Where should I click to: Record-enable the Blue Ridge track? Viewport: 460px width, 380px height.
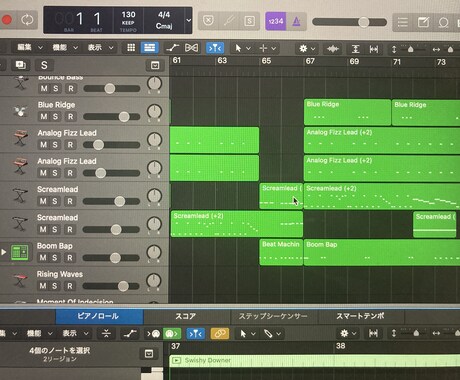70,117
